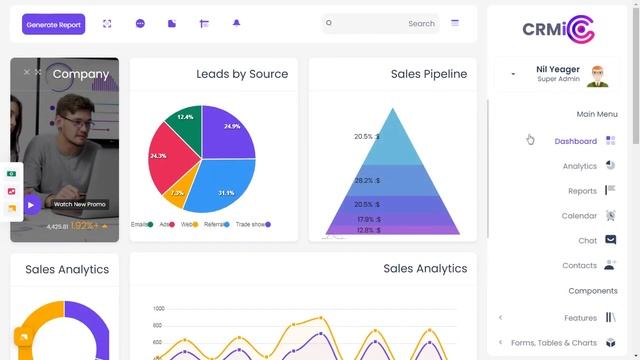Click the blue 31.1% pie slice
This screenshot has height=360, width=640.
click(222, 184)
